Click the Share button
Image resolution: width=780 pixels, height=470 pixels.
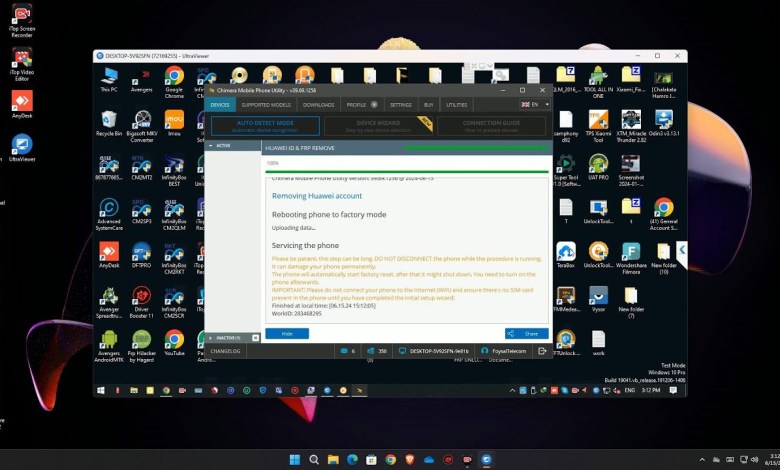[x=526, y=334]
